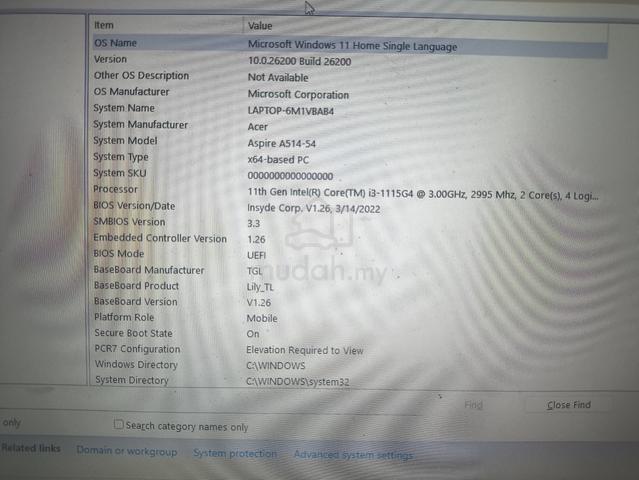639x480 pixels.
Task: Click the x64-based PC value
Action: coord(278,160)
